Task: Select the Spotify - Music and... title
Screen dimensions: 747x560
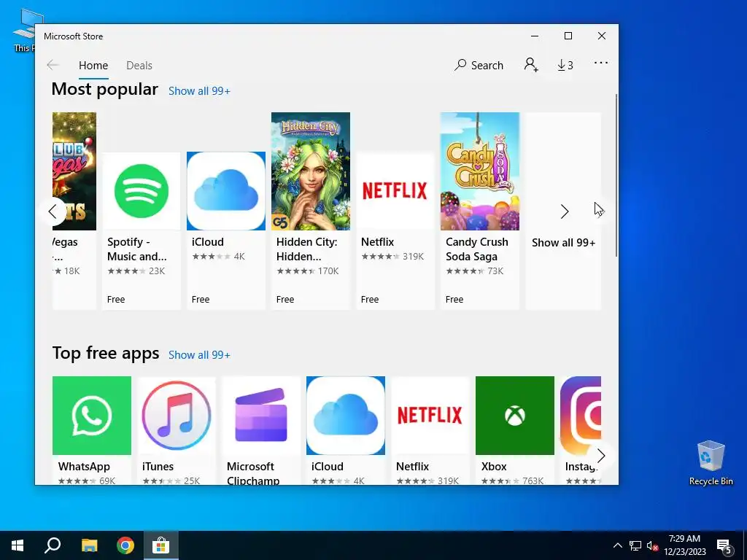Action: coord(137,249)
